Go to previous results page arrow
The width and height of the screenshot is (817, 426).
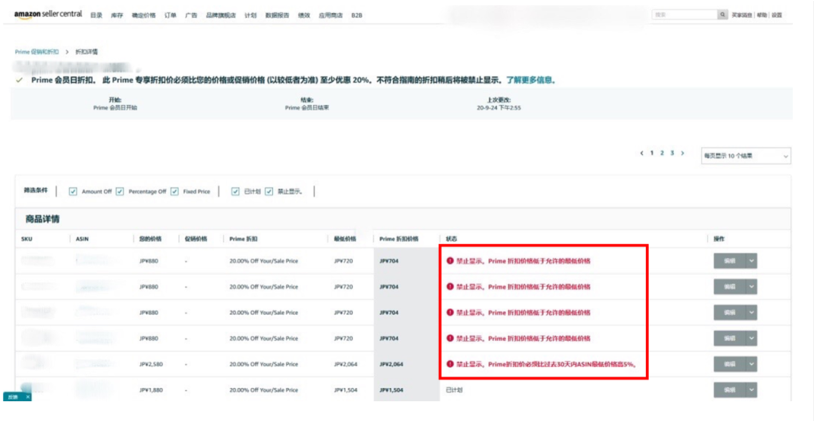[642, 154]
